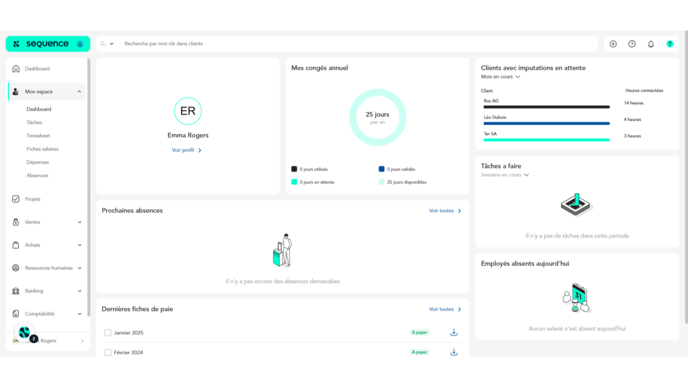Open the Timesheet submenu item
This screenshot has height=387, width=688.
(38, 136)
